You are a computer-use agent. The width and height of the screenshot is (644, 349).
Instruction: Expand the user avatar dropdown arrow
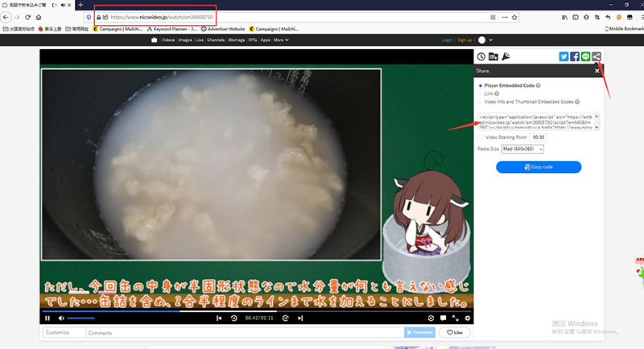coord(490,40)
